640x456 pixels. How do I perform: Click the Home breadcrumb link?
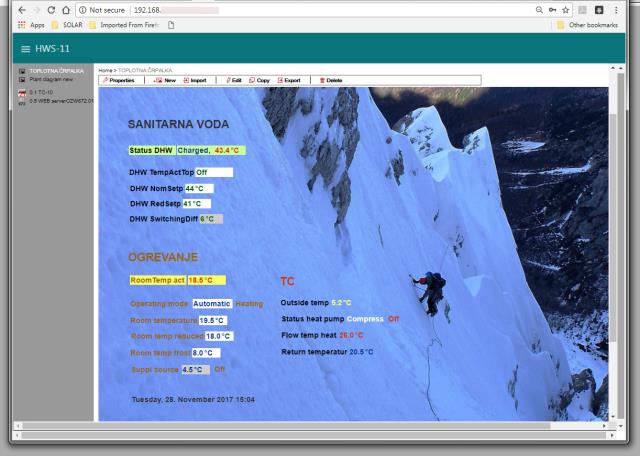click(105, 71)
